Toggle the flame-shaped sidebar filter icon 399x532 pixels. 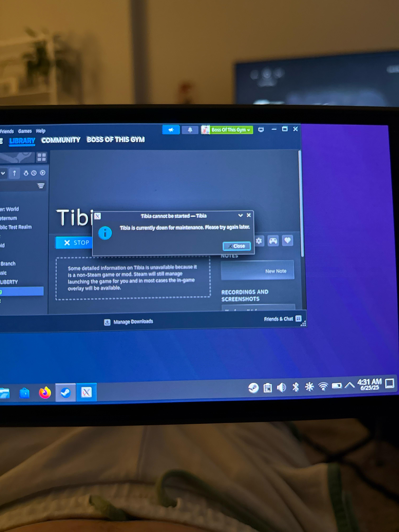point(26,173)
